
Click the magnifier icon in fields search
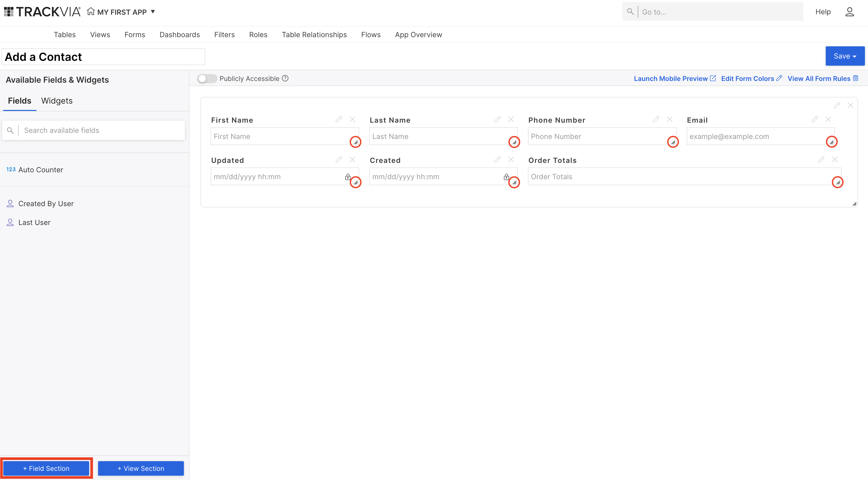pos(10,130)
